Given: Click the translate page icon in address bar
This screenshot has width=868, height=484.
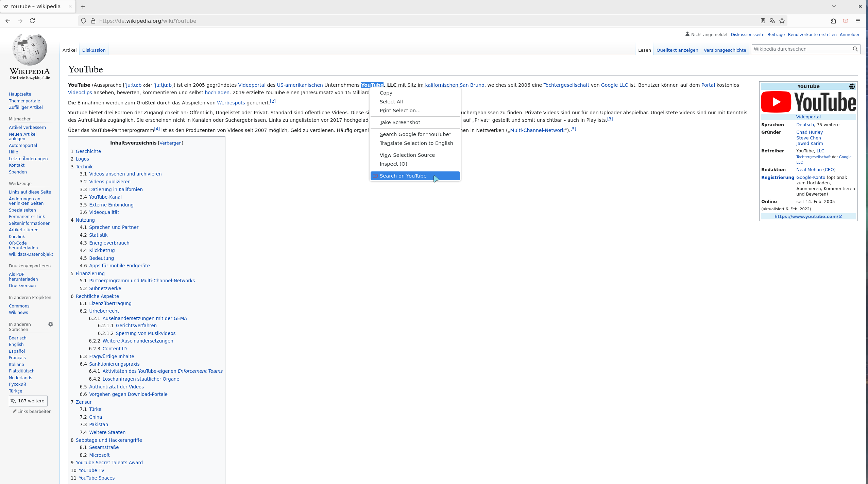Looking at the screenshot, I should click(772, 21).
